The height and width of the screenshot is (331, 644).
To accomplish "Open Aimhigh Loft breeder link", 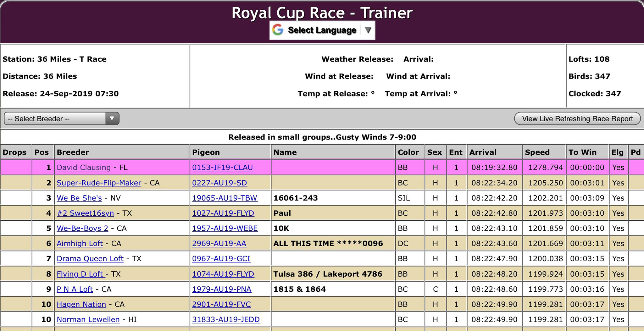I will click(80, 244).
